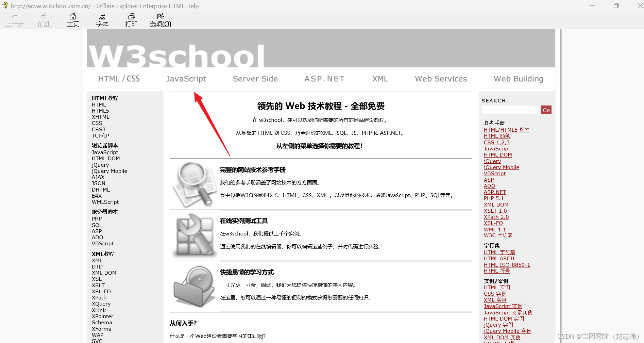
Task: Open WML 1.1 reference link
Action: (495, 230)
